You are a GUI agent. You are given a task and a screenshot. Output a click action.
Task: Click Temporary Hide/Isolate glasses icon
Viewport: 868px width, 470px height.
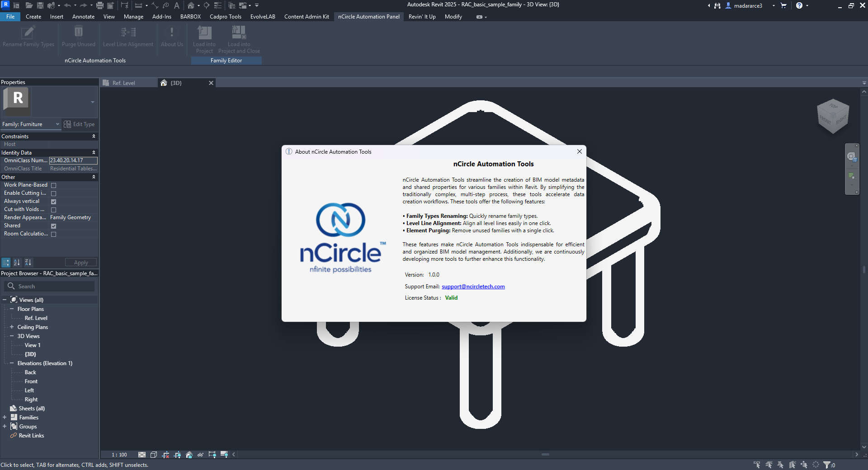coord(200,455)
